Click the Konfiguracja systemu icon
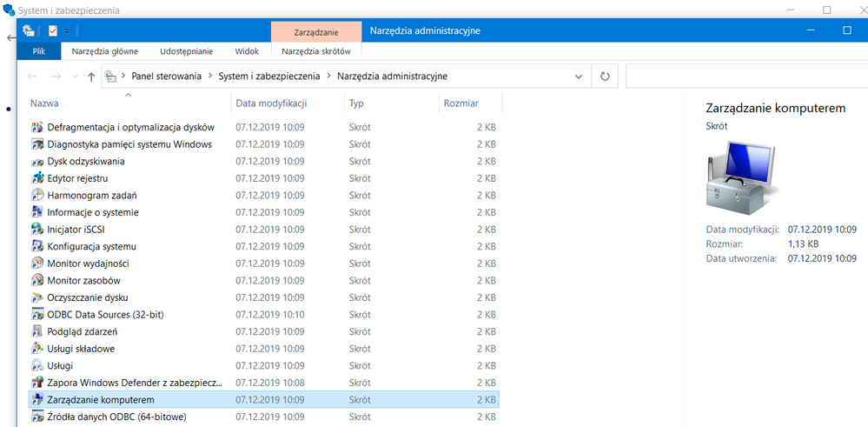Viewport: 868px width, 427px height. (x=37, y=246)
